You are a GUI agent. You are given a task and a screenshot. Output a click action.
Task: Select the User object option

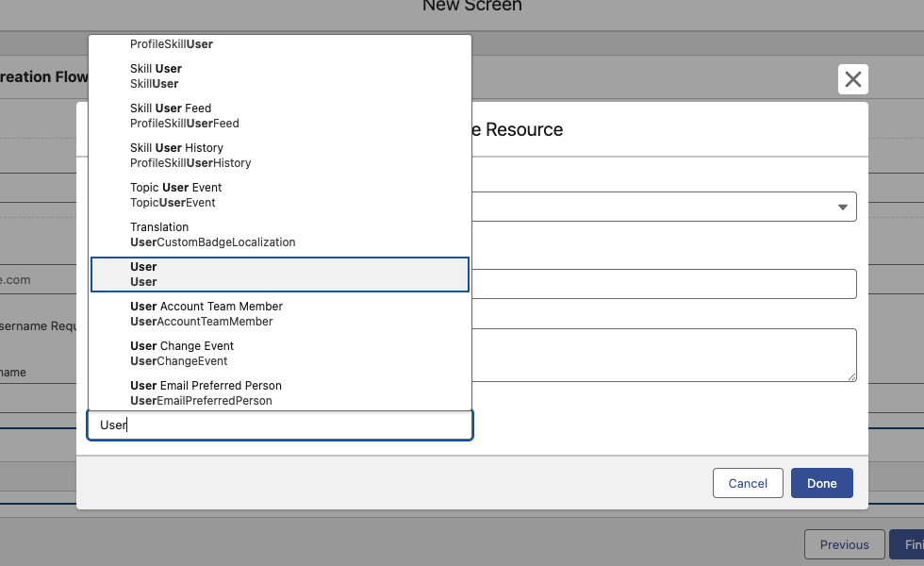click(x=279, y=275)
